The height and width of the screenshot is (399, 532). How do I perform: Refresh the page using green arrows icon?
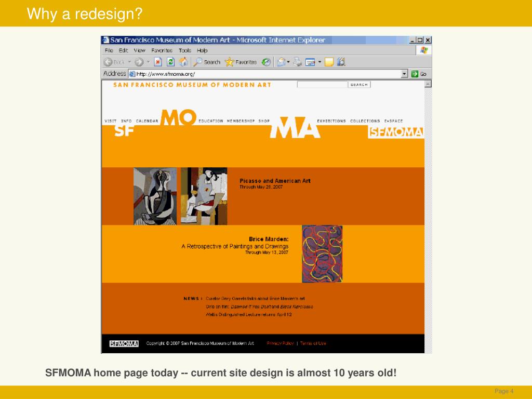click(170, 62)
